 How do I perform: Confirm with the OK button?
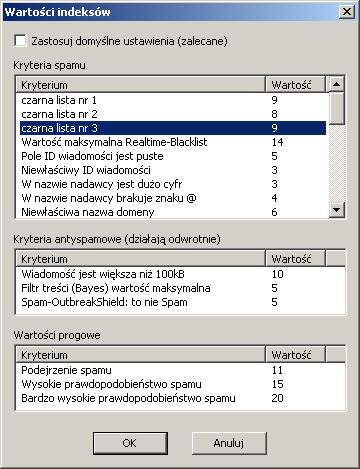pyautogui.click(x=130, y=443)
